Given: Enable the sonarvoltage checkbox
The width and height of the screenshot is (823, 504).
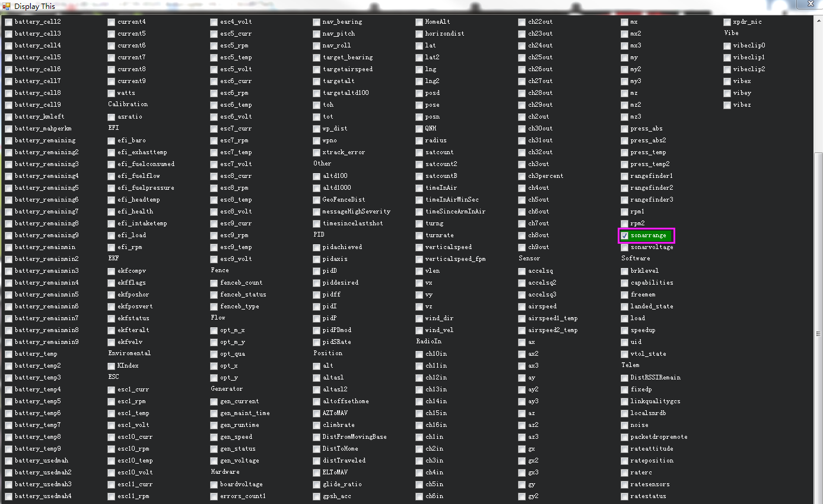Looking at the screenshot, I should click(x=625, y=247).
